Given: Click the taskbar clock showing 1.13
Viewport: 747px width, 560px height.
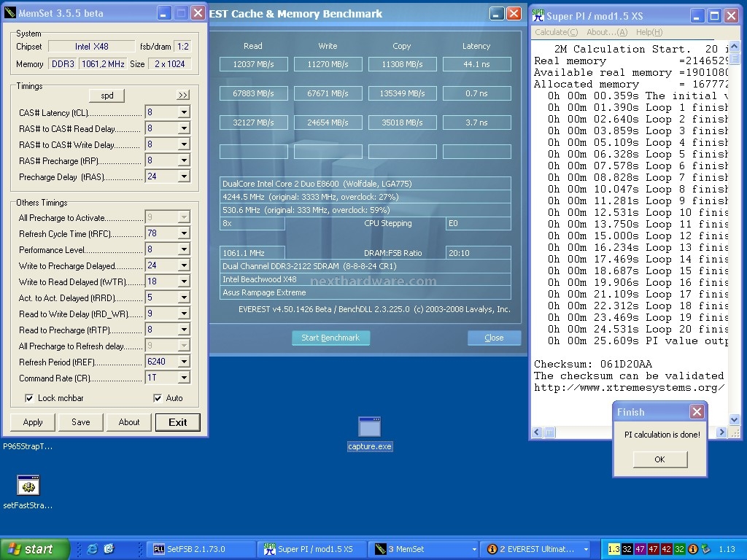Looking at the screenshot, I should pos(727,549).
